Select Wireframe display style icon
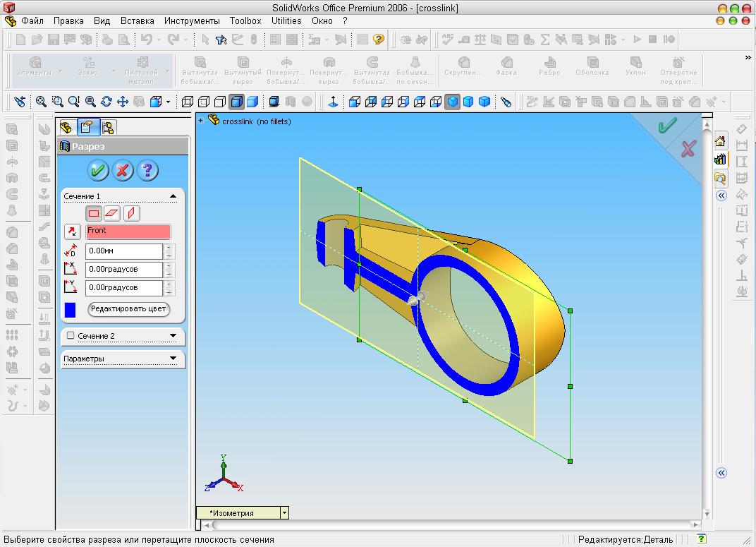 pyautogui.click(x=188, y=102)
